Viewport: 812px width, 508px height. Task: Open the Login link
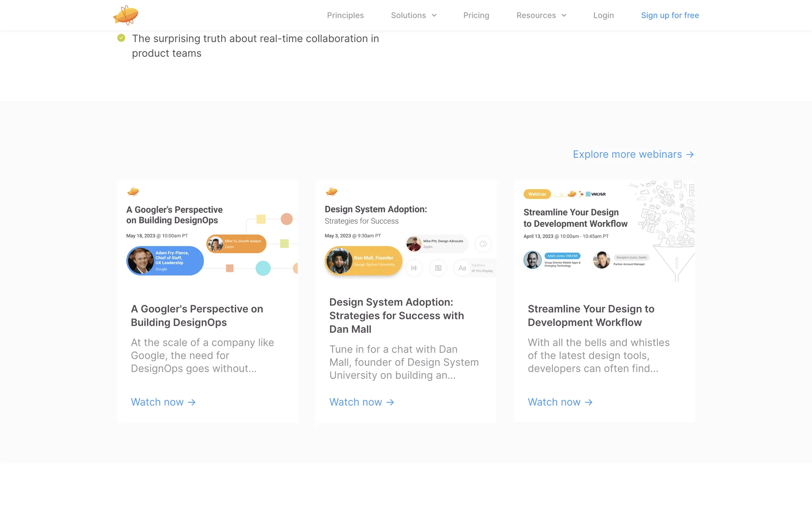(603, 16)
